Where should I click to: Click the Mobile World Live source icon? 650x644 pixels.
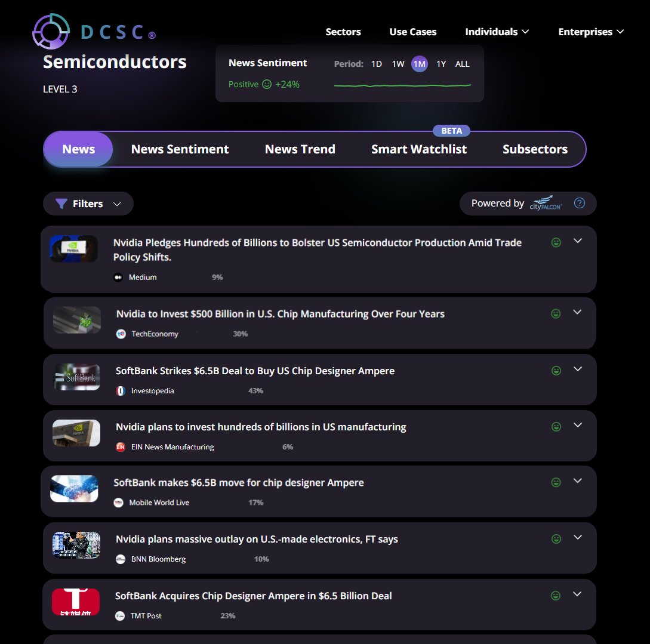(x=119, y=503)
